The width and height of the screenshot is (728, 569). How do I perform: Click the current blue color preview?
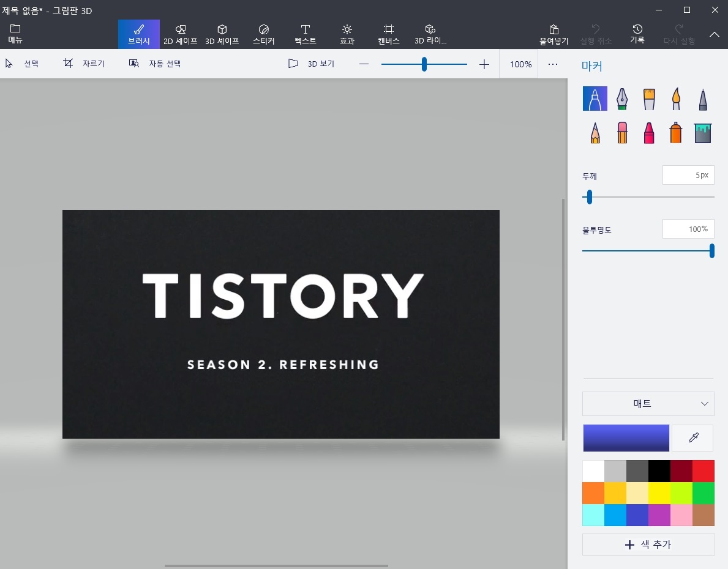626,437
